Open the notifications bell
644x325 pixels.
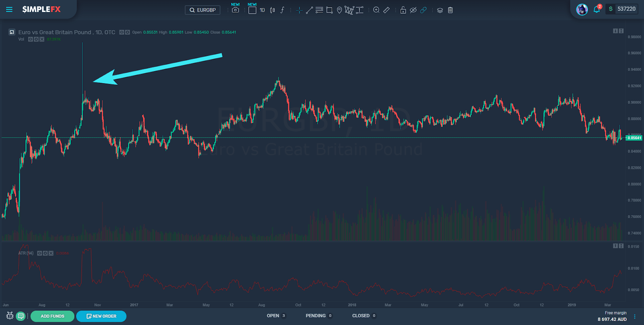coord(597,9)
